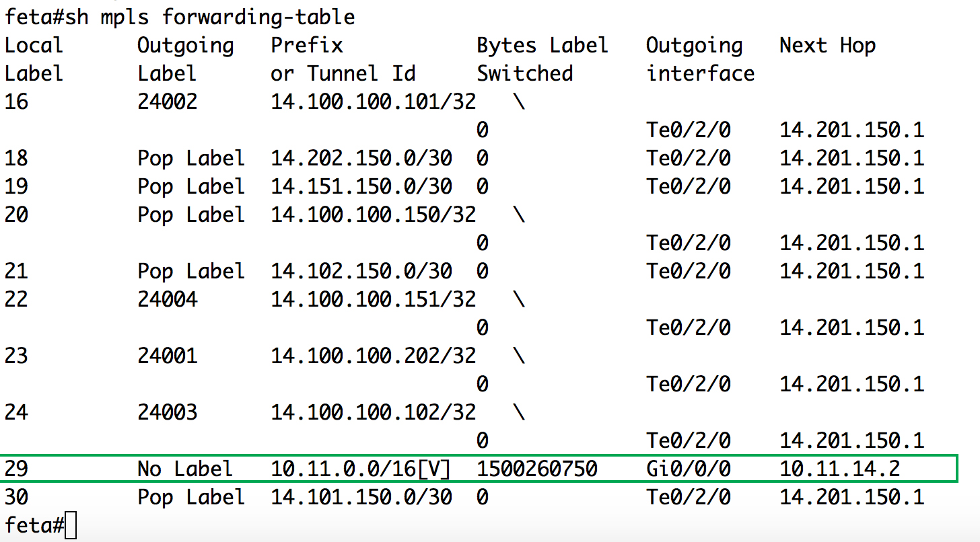Click next hop 10.11.14.2
Screen dimensions: 980x542
840,469
